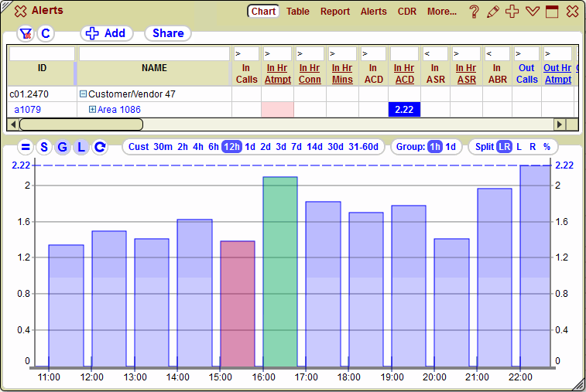Screen dimensions: 586x392
Task: Click the plus icon in title bar
Action: 512,11
